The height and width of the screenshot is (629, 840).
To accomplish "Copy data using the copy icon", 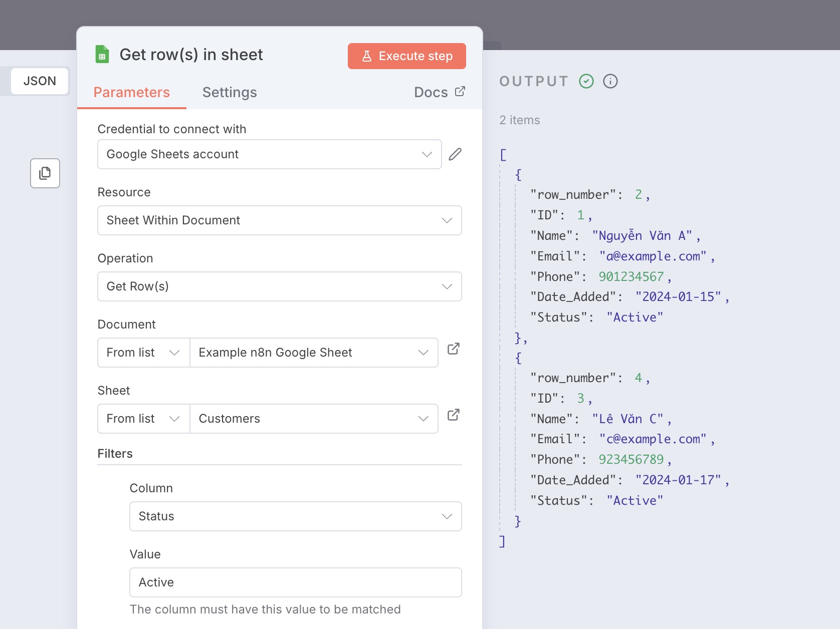I will click(45, 173).
